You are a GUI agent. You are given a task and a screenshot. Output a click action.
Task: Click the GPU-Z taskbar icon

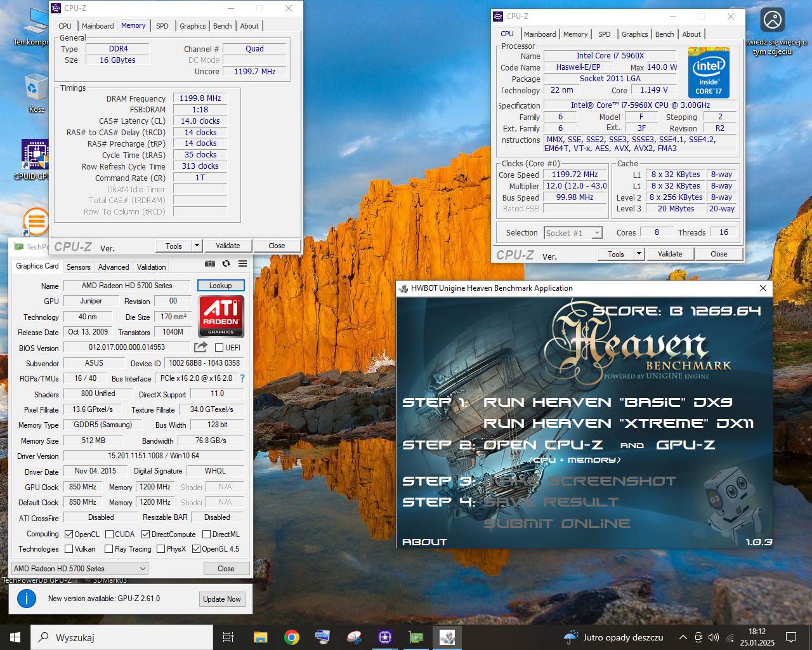click(x=416, y=637)
